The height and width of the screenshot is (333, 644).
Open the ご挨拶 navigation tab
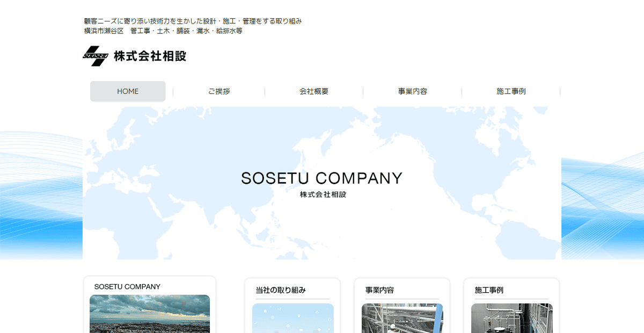point(219,91)
